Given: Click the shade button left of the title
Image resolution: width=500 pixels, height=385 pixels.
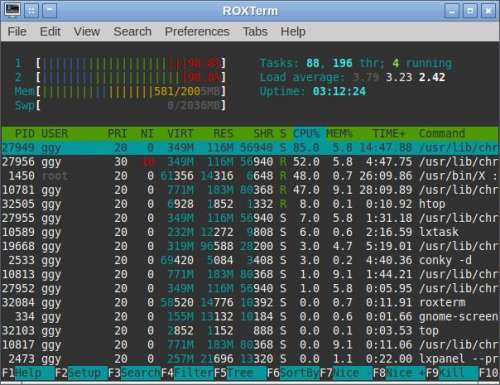Looking at the screenshot, I should pos(49,10).
